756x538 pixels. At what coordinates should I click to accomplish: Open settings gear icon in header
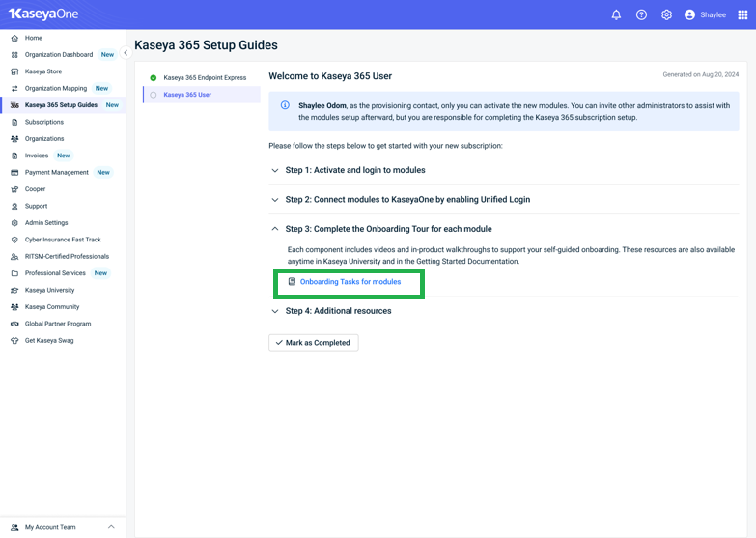(x=666, y=14)
